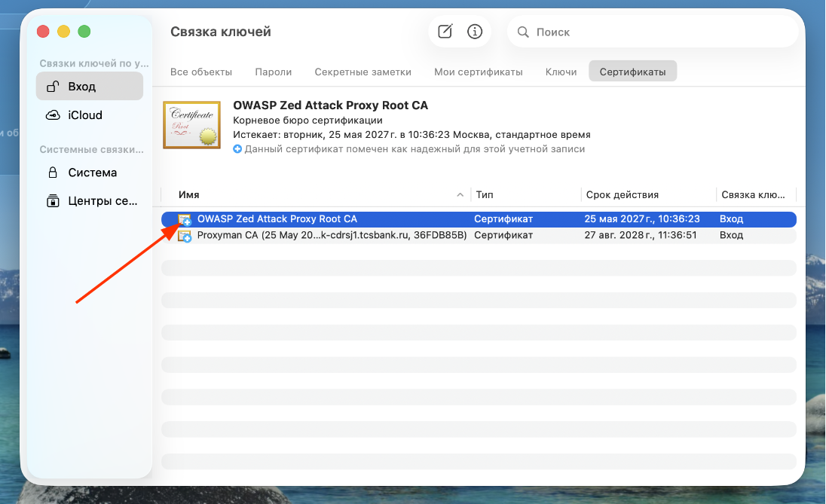Click the Proxyman CA certificate row icon
826x504 pixels.
185,236
